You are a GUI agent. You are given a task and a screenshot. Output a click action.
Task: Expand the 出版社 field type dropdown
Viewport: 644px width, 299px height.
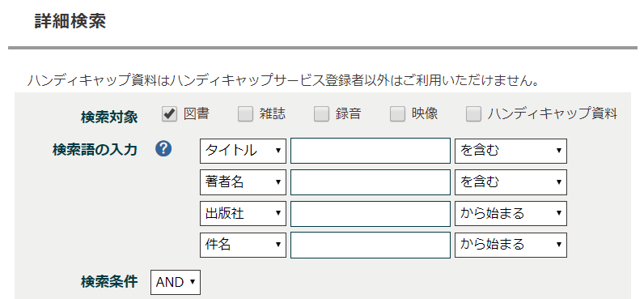pos(244,213)
